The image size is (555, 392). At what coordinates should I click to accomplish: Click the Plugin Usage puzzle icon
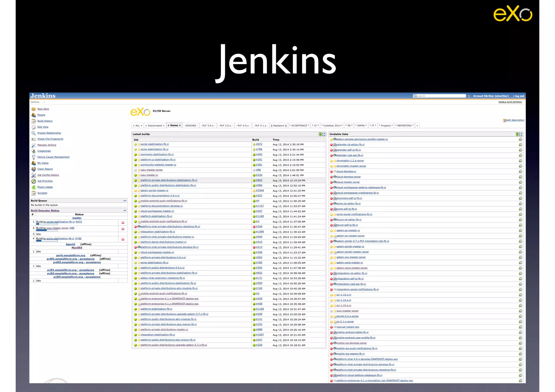pyautogui.click(x=34, y=187)
